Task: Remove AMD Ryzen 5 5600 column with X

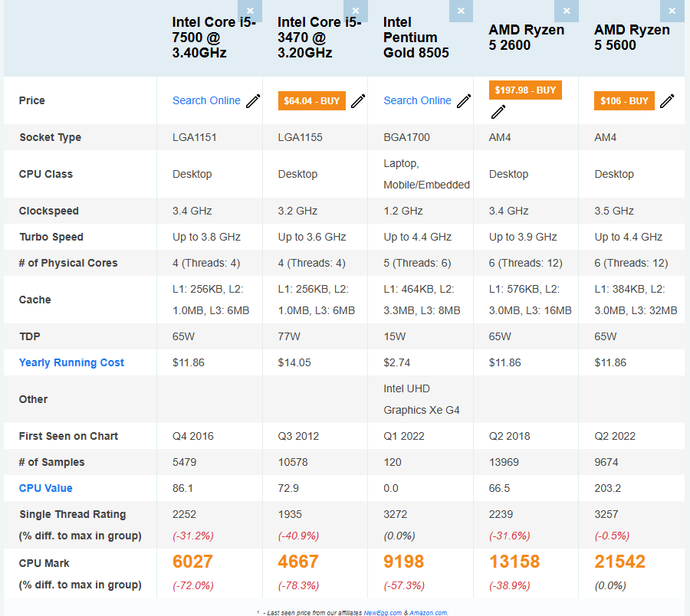Action: click(672, 11)
